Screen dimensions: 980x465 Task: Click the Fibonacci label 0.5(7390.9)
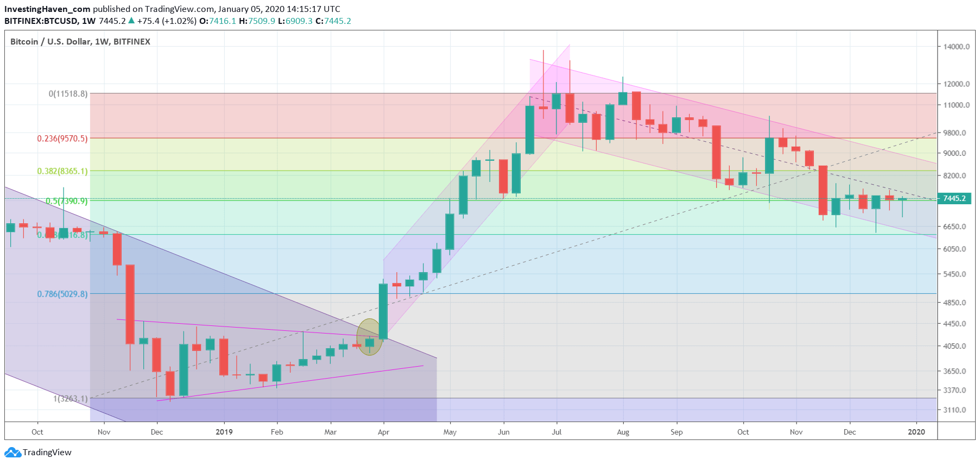point(67,201)
